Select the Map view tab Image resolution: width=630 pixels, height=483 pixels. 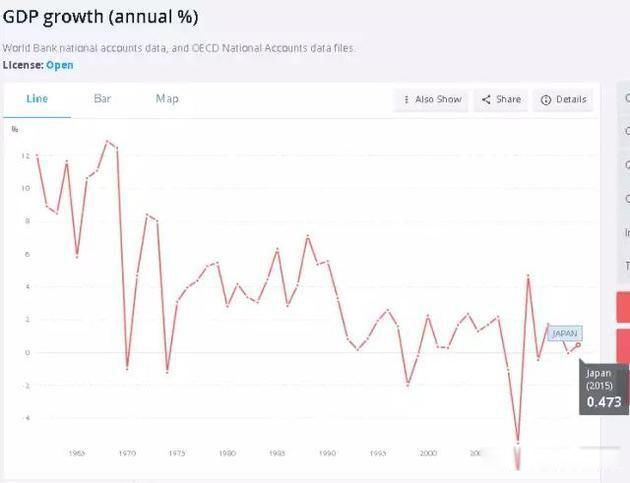[167, 99]
